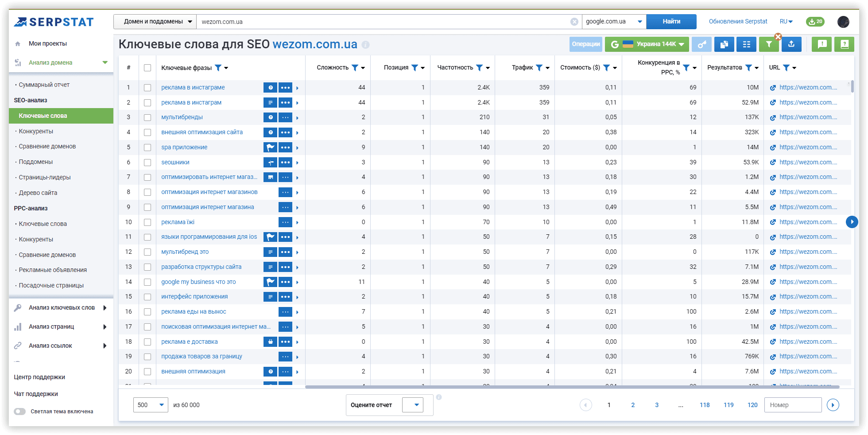Click the blue round arrow at table's right edge
Viewport: 868px width, 435px height.
click(x=852, y=222)
